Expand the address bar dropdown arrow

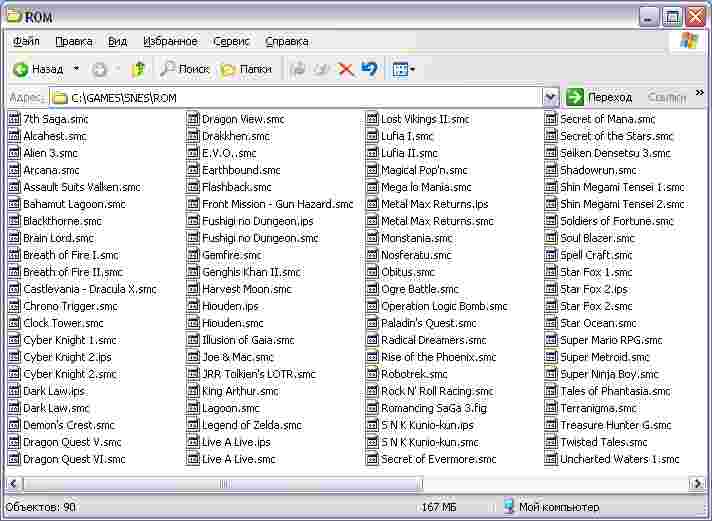click(550, 97)
